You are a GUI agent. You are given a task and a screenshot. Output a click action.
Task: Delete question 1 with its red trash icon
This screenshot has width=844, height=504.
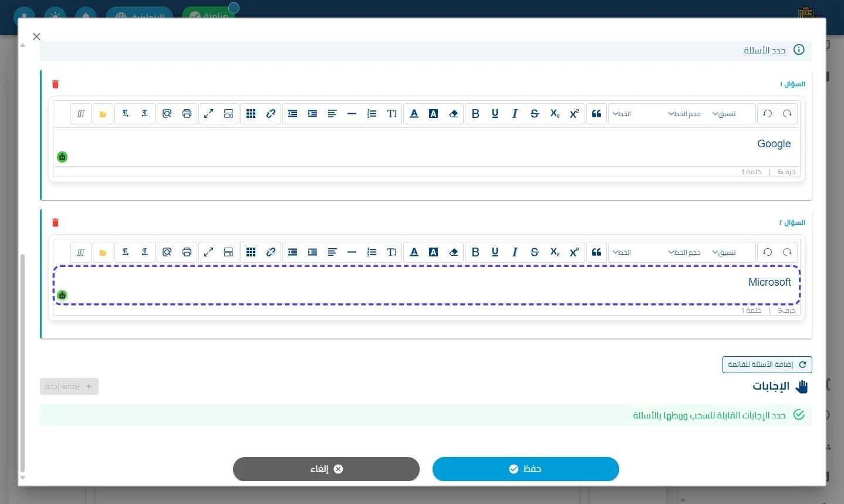[x=56, y=84]
